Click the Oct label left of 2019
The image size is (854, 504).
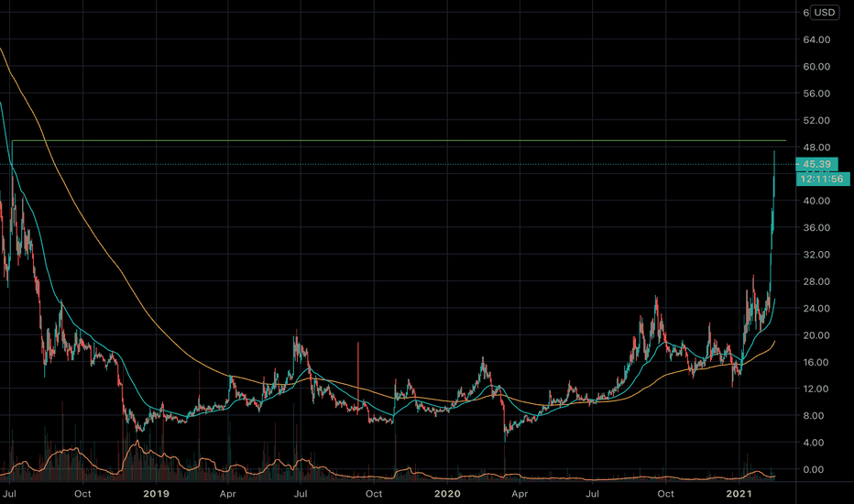pos(82,494)
